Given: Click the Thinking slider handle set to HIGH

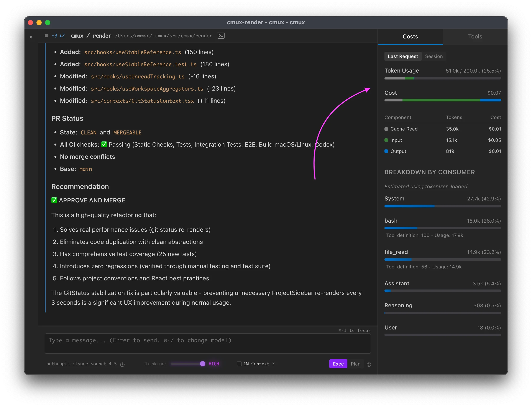Looking at the screenshot, I should click(203, 364).
